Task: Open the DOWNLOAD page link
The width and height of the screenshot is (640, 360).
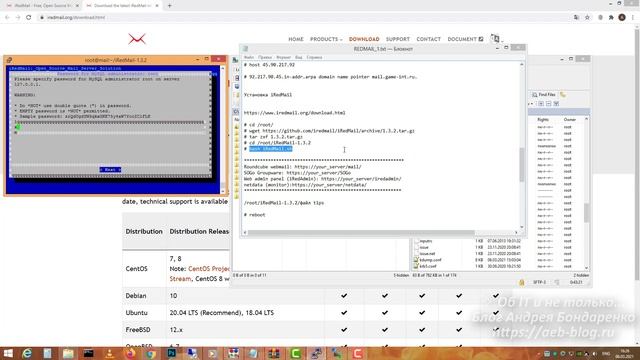Action: tap(364, 39)
